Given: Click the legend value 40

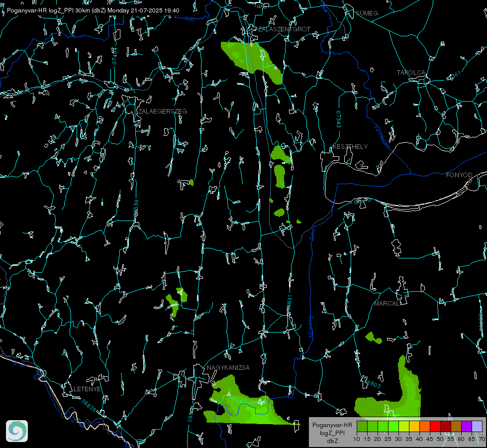Looking at the screenshot, I should click(419, 439).
